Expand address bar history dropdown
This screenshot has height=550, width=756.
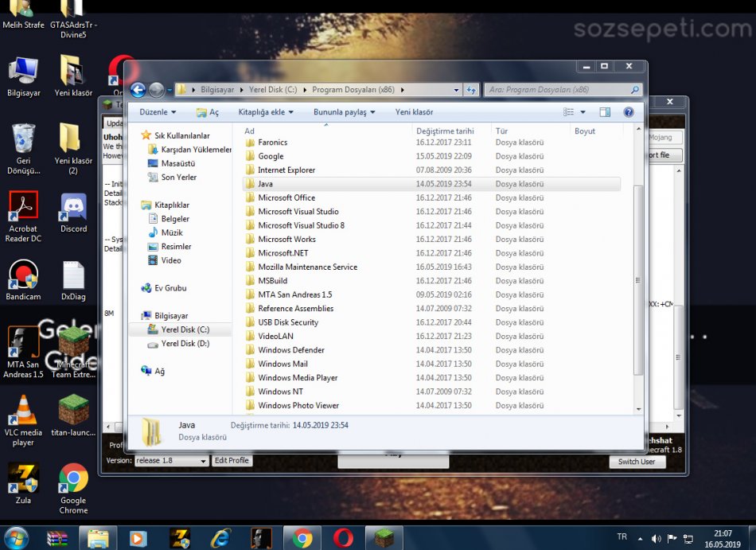pos(456,90)
